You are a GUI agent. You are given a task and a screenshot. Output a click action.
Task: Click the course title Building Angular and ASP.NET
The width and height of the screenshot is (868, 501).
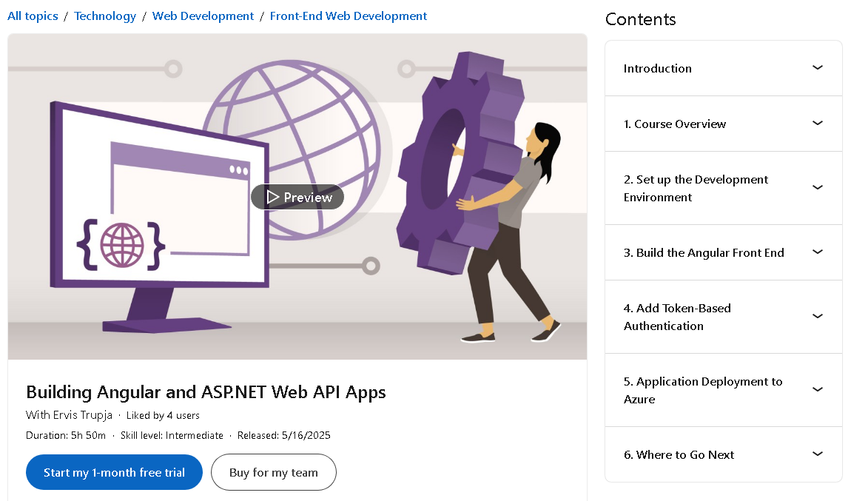pyautogui.click(x=206, y=392)
